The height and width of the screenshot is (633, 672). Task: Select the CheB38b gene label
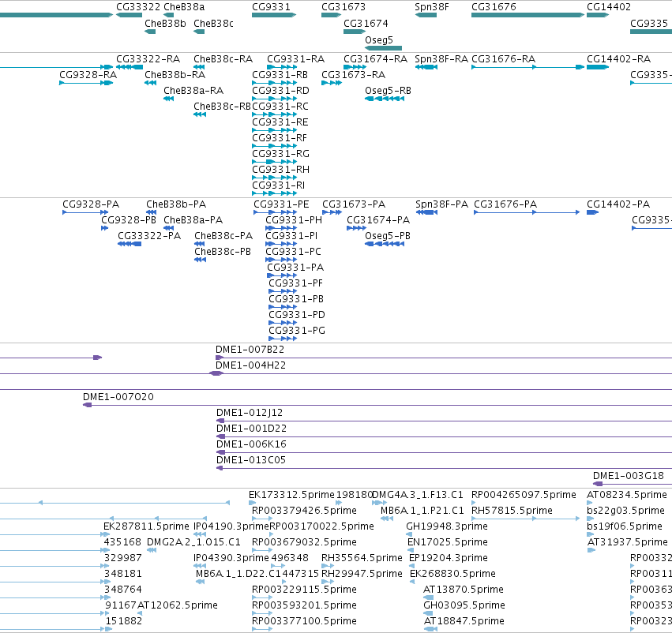[165, 23]
